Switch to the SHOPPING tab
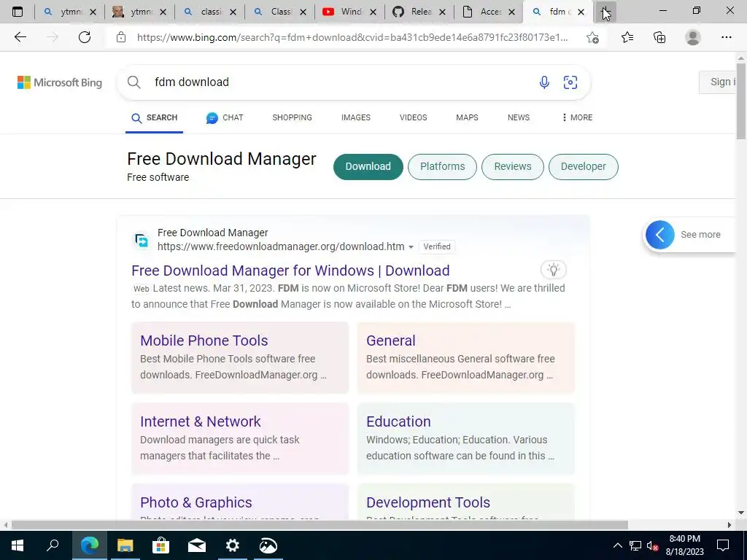This screenshot has width=747, height=560. tap(292, 117)
